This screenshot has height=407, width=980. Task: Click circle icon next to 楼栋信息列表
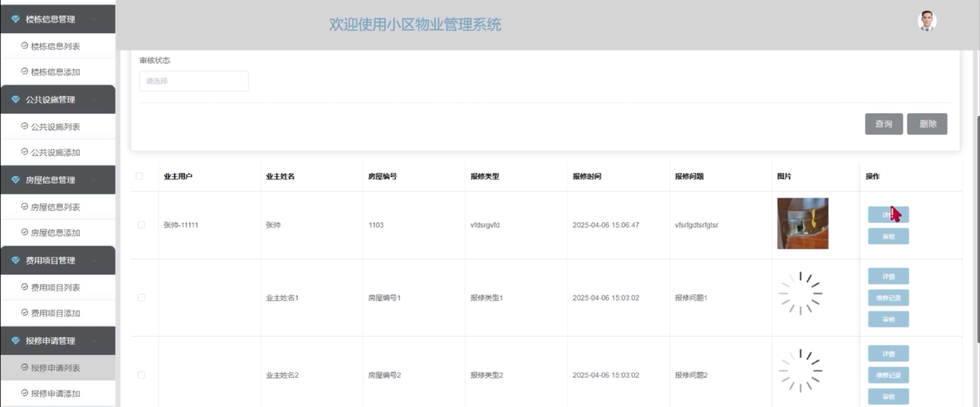[24, 46]
